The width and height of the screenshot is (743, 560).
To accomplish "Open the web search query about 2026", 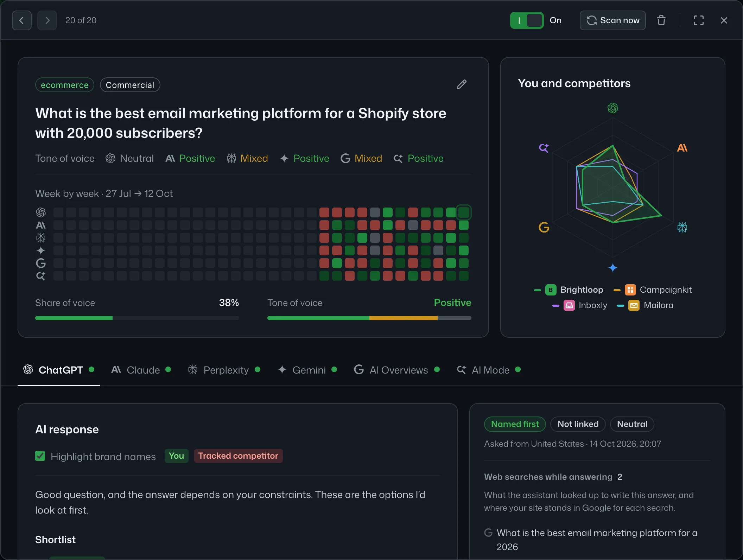I will pos(597,540).
